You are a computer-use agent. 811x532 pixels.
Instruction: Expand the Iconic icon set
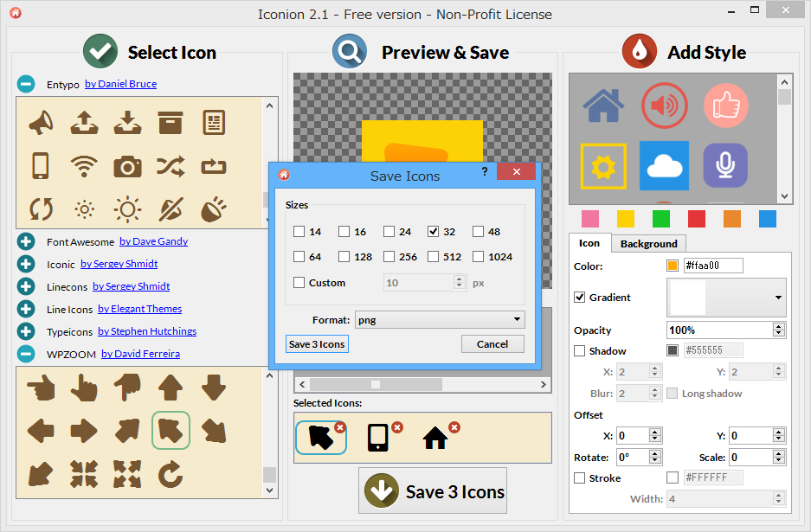point(26,264)
